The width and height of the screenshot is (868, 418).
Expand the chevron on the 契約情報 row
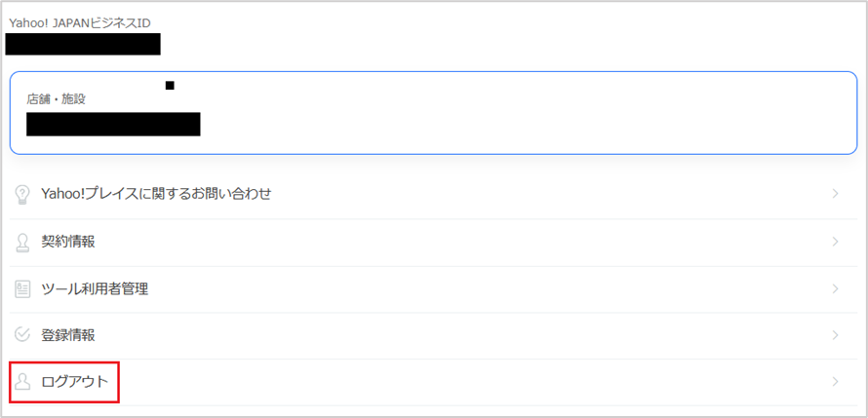(836, 242)
